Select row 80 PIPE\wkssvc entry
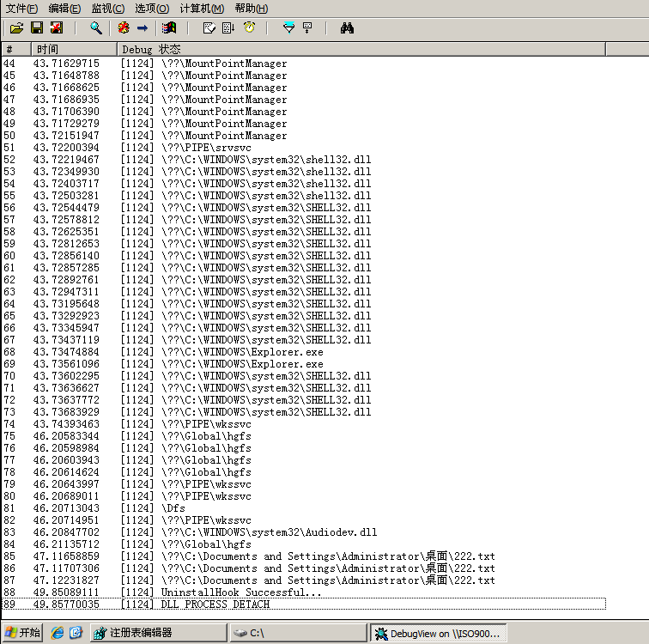This screenshot has height=644, width=649. point(304,495)
